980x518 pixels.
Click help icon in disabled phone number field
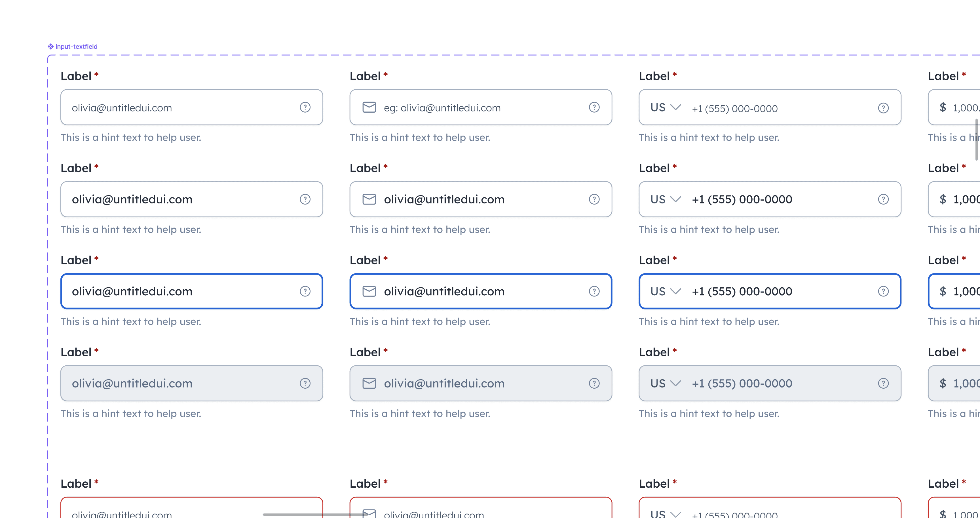[x=883, y=383]
